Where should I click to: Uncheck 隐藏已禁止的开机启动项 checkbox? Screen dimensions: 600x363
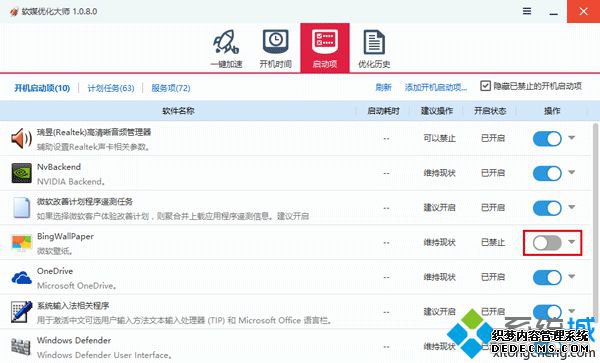(x=485, y=86)
